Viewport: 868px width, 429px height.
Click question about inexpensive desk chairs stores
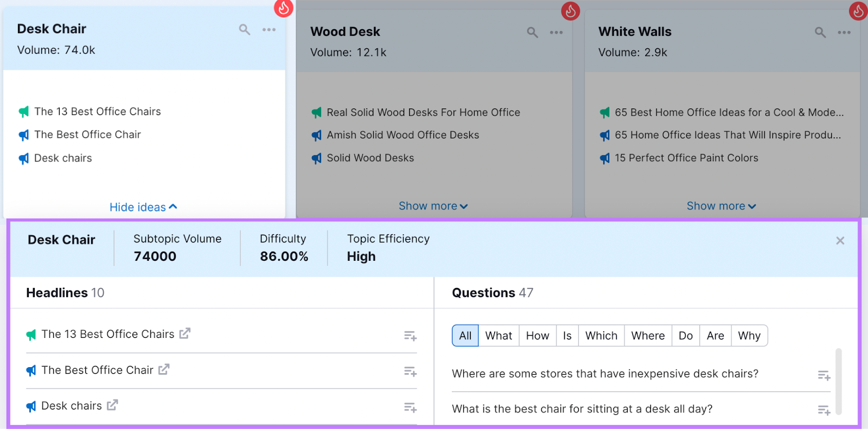click(605, 374)
